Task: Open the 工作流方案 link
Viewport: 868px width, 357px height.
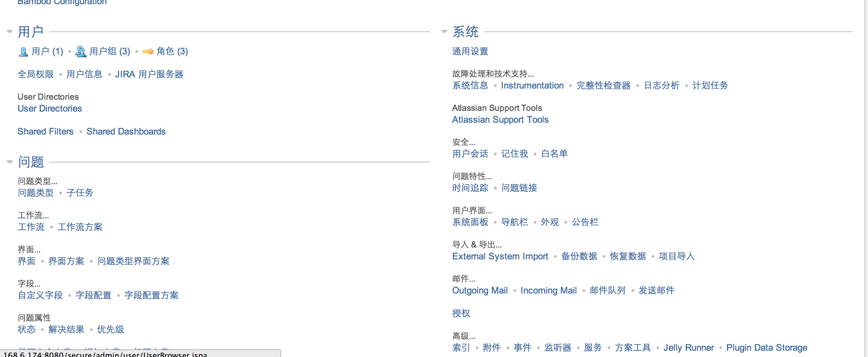Action: 80,227
